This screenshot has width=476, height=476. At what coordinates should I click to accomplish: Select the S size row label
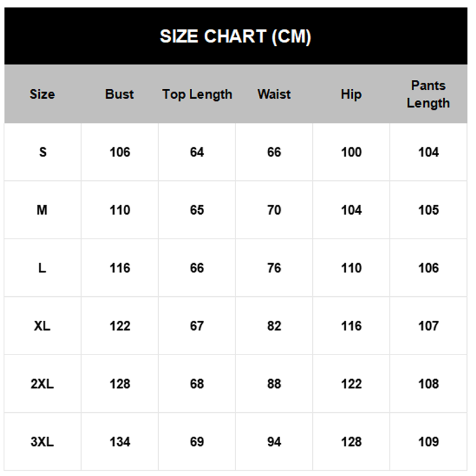42,152
